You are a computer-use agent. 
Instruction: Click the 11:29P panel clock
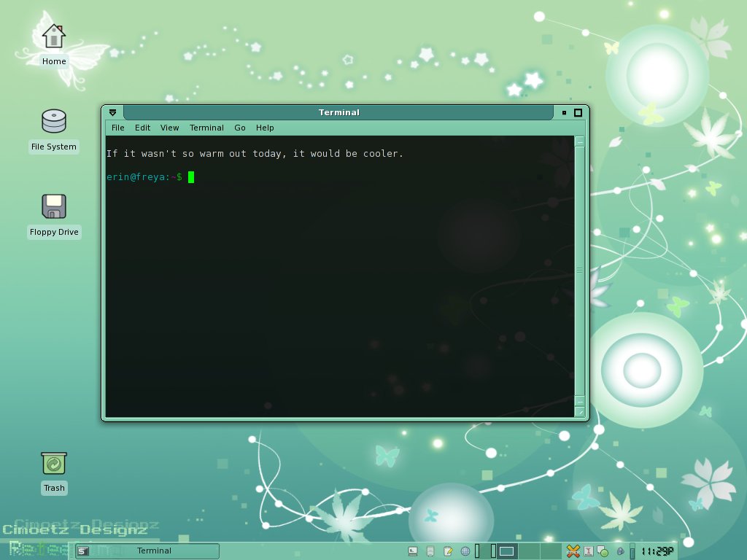(657, 551)
